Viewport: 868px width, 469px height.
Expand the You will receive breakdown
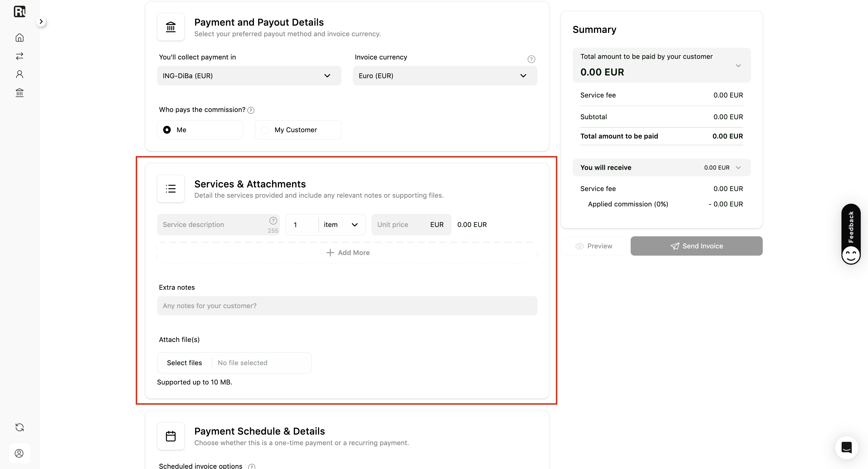[x=661, y=168]
